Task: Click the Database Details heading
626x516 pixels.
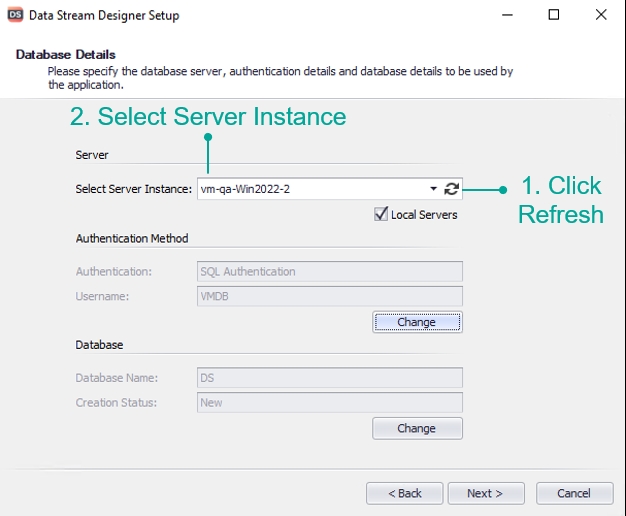Action: point(66,54)
